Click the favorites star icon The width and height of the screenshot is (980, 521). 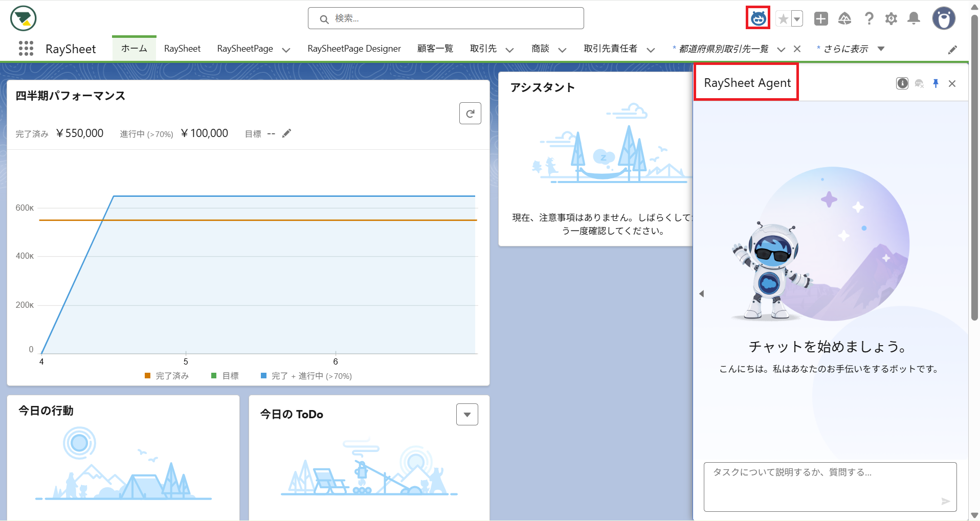click(783, 19)
